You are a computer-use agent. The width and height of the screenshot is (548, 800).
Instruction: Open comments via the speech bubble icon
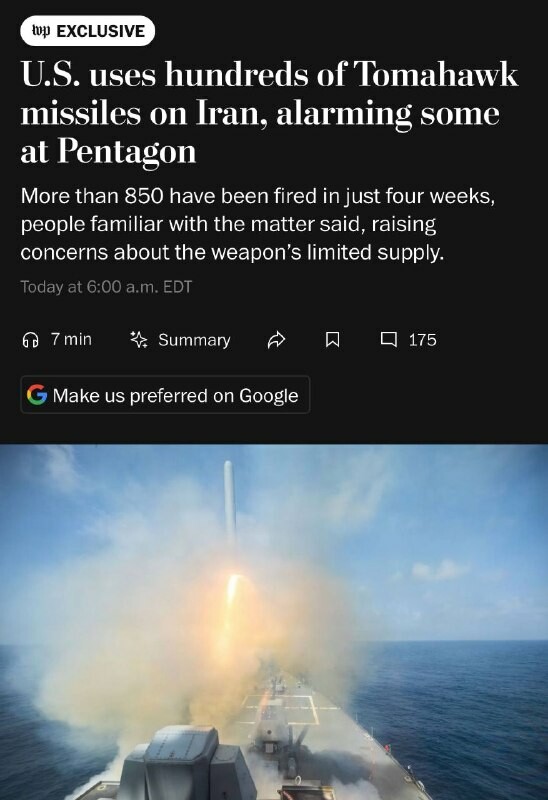[389, 340]
